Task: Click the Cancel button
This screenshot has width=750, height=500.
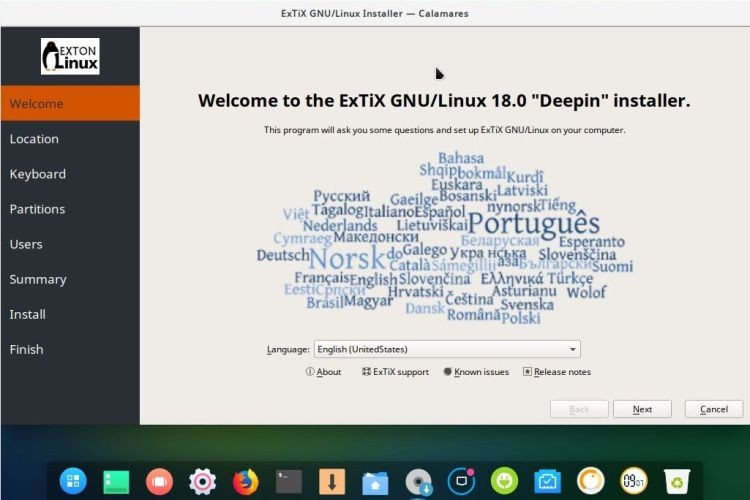Action: click(714, 410)
